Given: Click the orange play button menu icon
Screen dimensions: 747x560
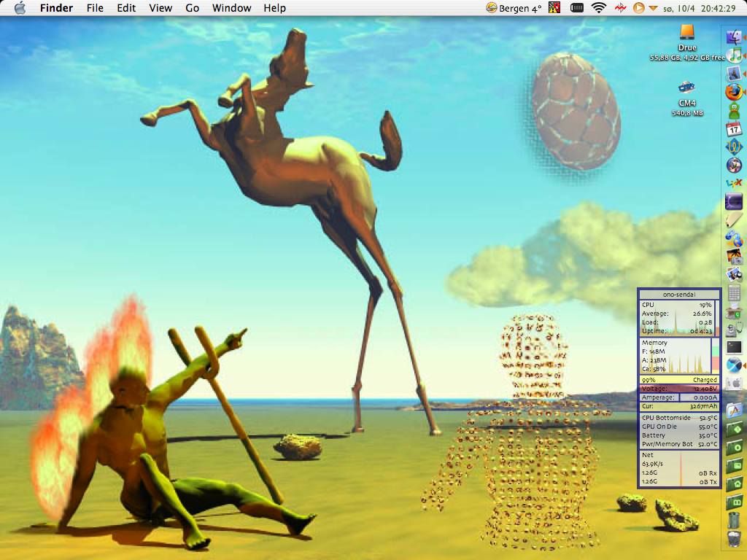Looking at the screenshot, I should pyautogui.click(x=639, y=7).
